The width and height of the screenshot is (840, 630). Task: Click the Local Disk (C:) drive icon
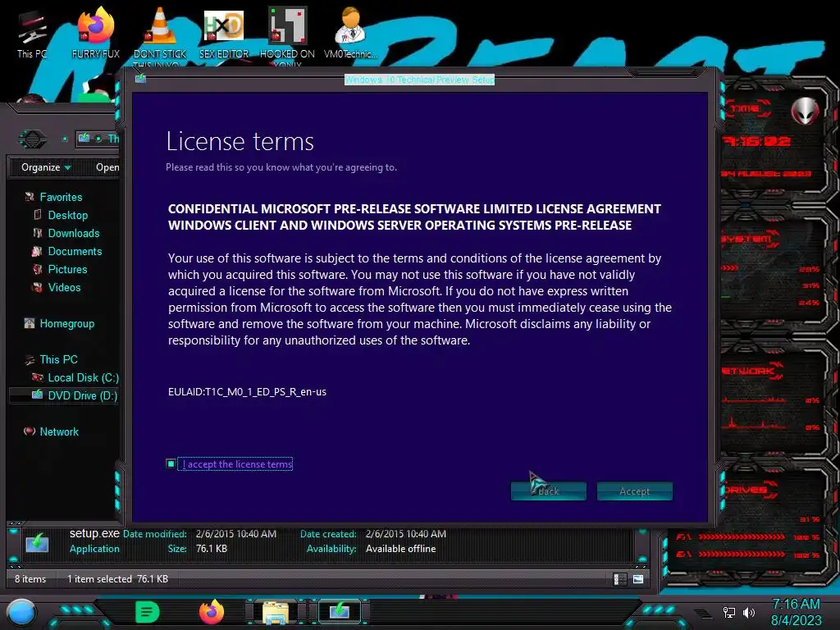(x=38, y=377)
